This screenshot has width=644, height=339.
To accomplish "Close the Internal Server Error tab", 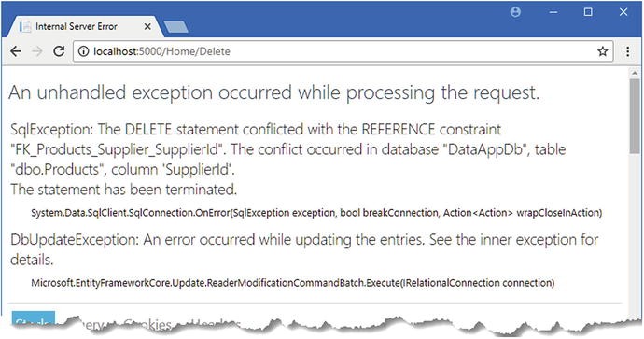I will pos(147,27).
